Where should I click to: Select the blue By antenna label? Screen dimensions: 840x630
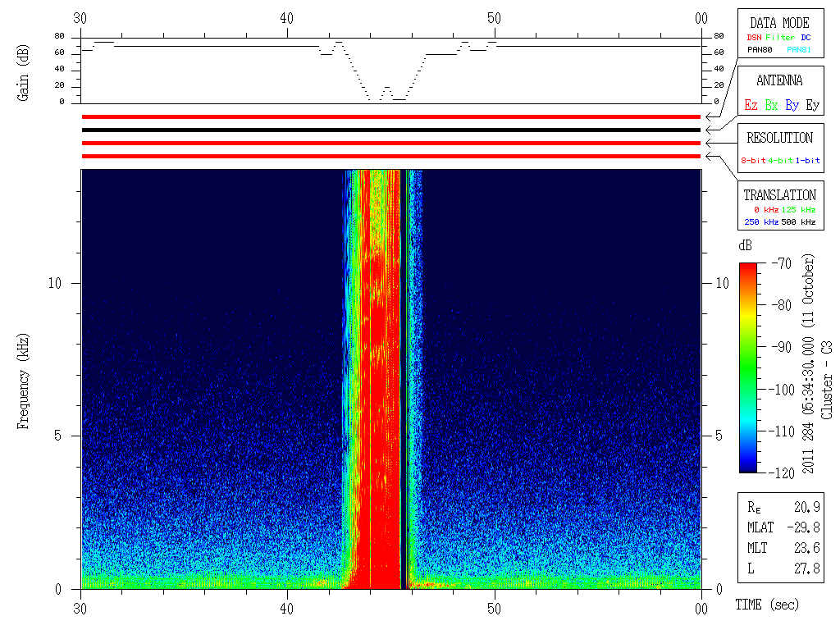[792, 106]
